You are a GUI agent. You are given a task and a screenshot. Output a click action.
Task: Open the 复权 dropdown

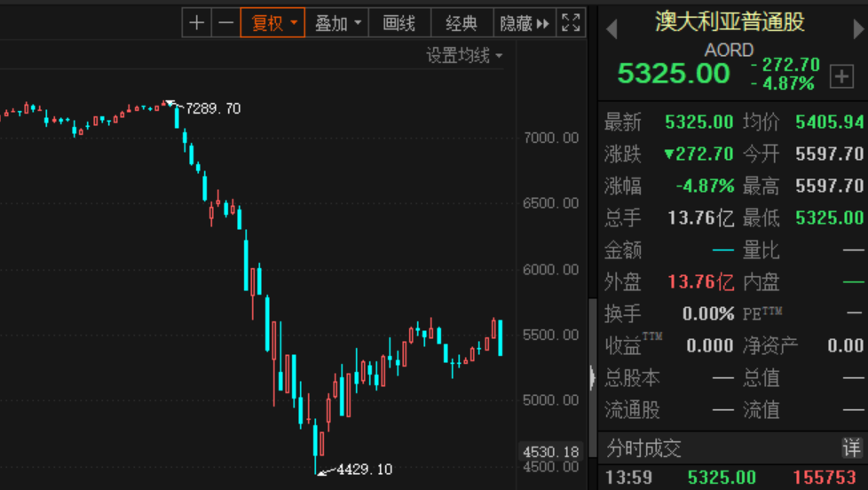click(273, 23)
